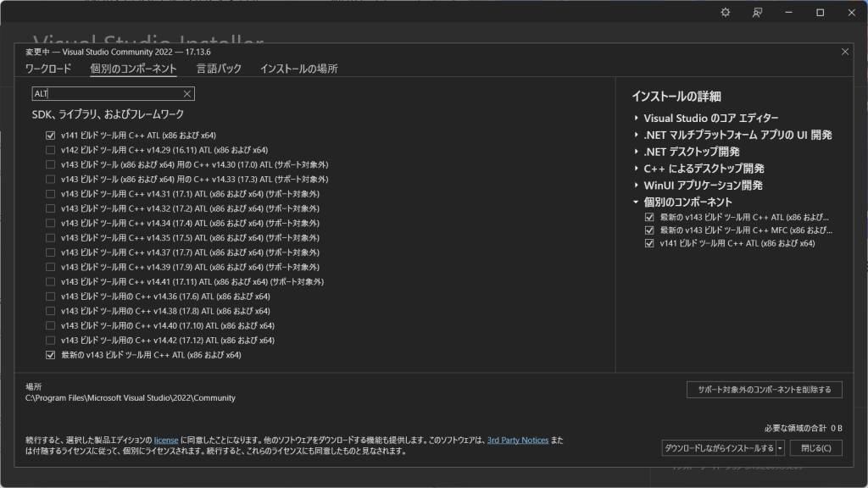Check v143 C++ v14.35 (17.5) ATL checkbox
This screenshot has height=488, width=868.
tap(50, 238)
